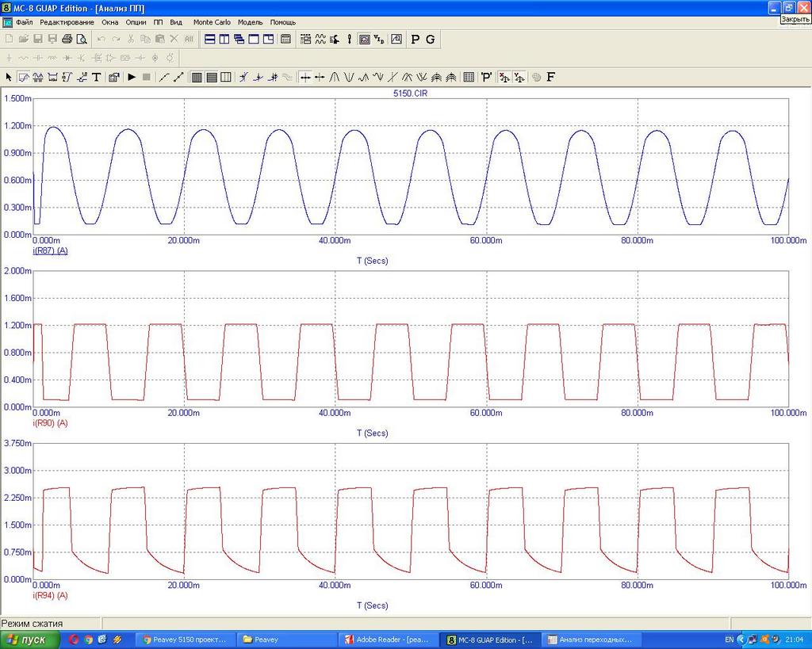Image resolution: width=812 pixels, height=649 pixels.
Task: Toggle the pressed picture-frame icon in main toolbar
Action: coord(365,39)
